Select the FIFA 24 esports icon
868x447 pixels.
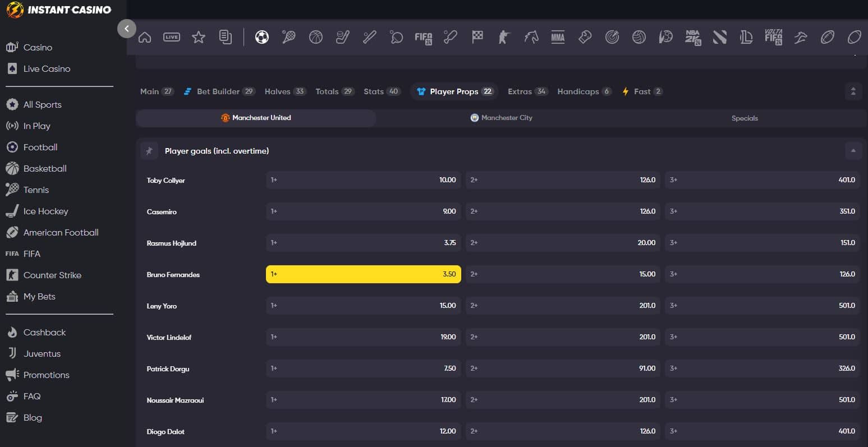424,38
